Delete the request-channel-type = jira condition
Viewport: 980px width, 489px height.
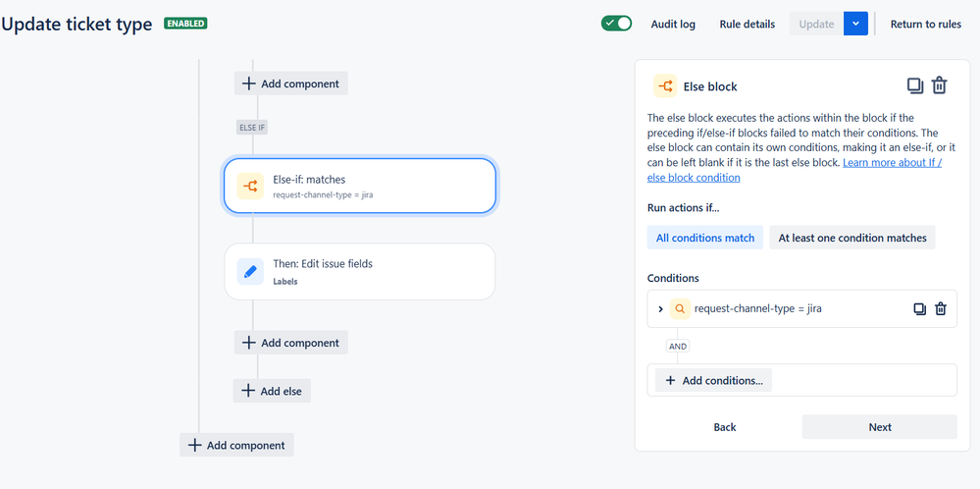941,308
